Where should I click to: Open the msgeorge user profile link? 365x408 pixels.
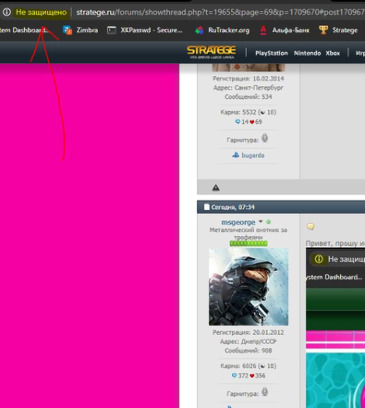click(x=238, y=222)
